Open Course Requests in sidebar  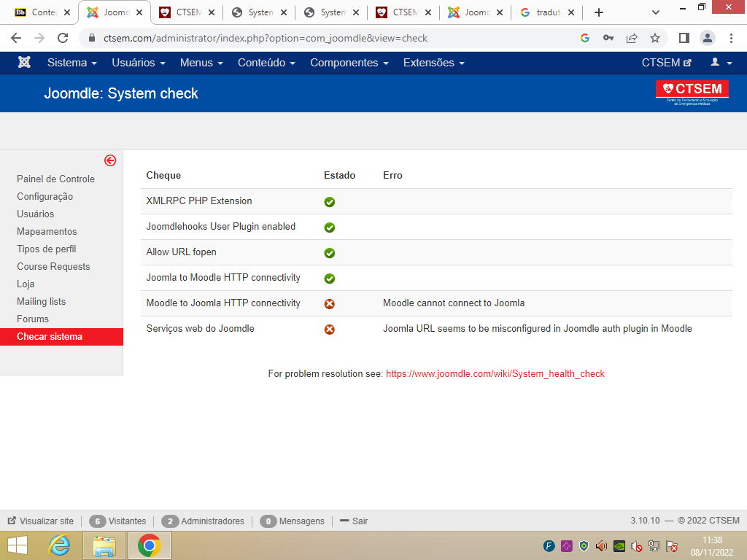click(x=53, y=267)
